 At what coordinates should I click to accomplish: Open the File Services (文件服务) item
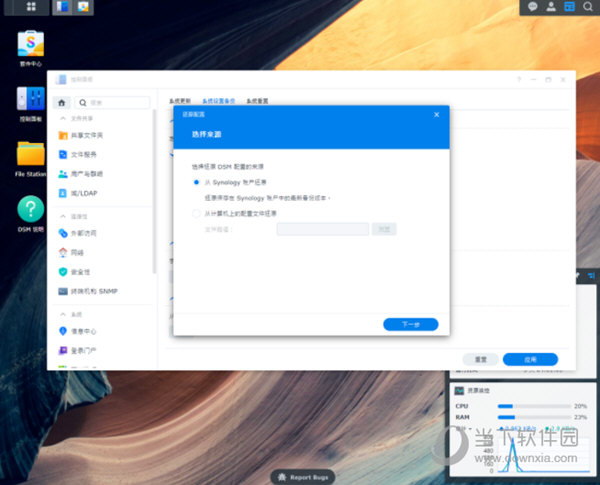77,154
